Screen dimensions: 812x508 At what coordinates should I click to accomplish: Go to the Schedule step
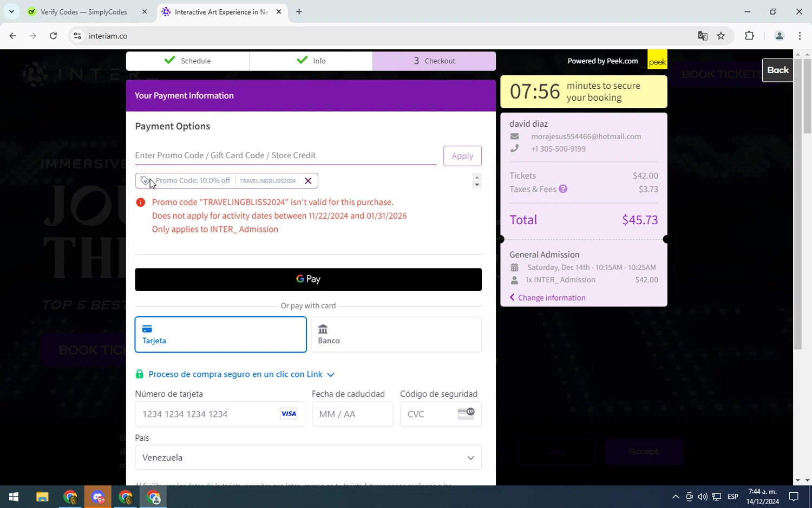click(x=188, y=61)
